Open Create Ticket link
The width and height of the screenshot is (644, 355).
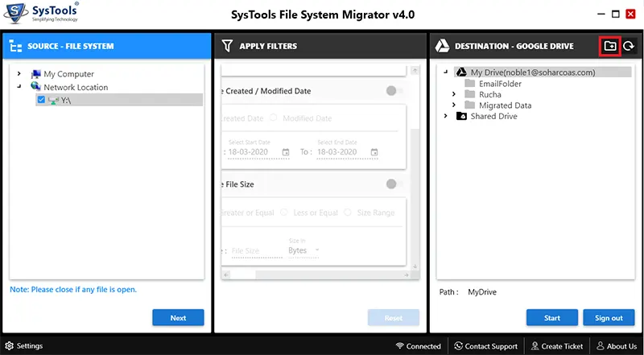557,346
